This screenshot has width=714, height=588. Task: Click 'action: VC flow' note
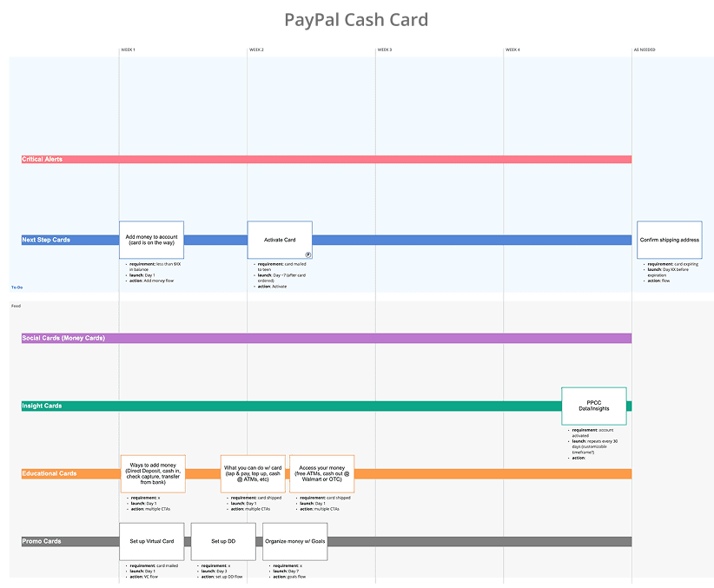click(x=144, y=577)
